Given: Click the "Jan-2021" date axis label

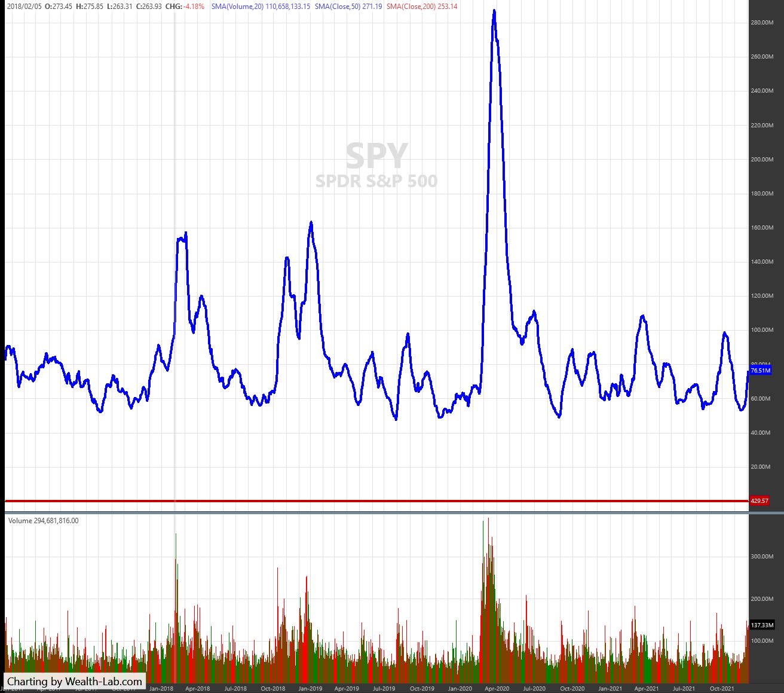Looking at the screenshot, I should (x=610, y=689).
